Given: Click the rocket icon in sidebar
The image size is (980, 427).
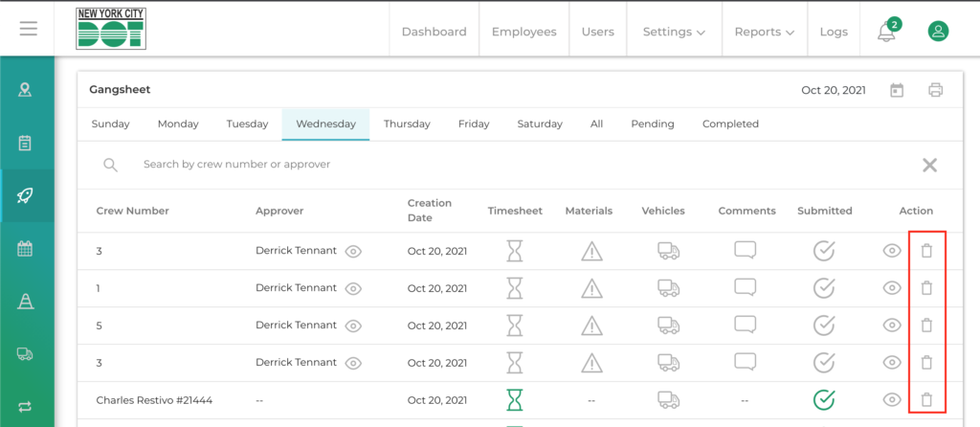Looking at the screenshot, I should (x=26, y=196).
